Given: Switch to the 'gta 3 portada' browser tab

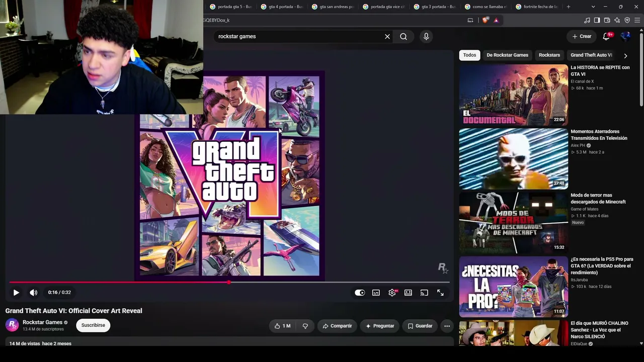Looking at the screenshot, I should click(x=434, y=7).
